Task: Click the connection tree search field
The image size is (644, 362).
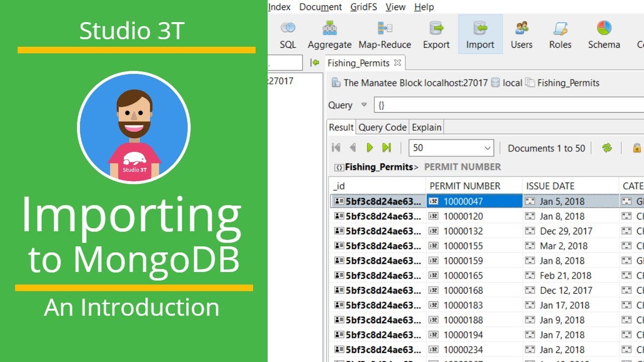Action: (285, 63)
